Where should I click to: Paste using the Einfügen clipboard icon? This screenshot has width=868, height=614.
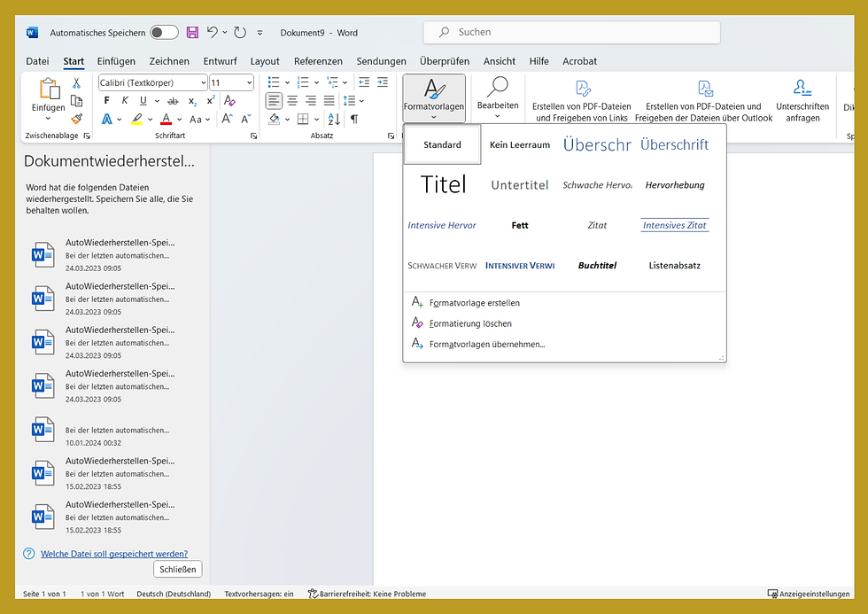49,89
